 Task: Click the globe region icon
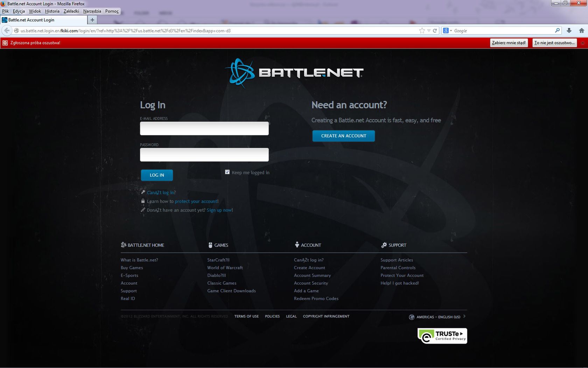click(x=412, y=317)
